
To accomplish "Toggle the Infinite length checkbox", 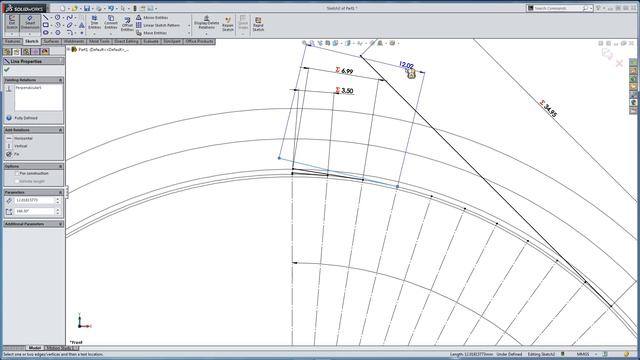I will (17, 181).
